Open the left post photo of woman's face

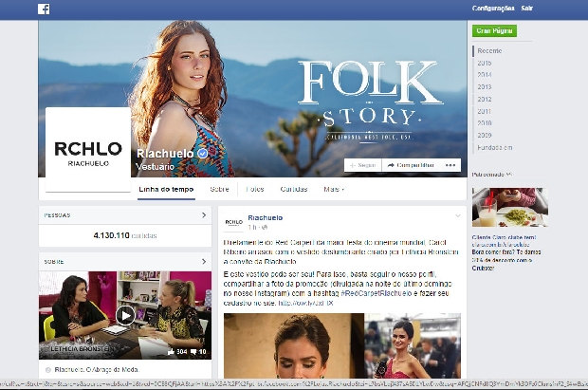(294, 345)
